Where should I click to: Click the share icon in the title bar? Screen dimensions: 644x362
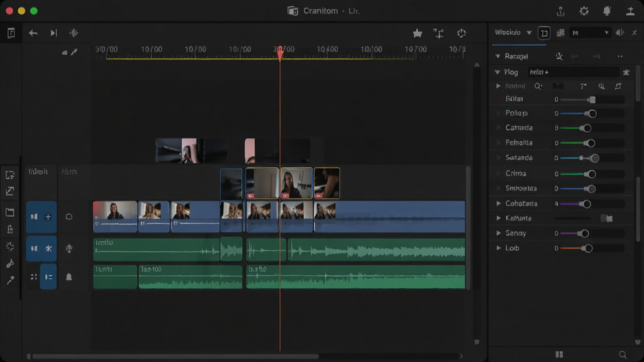coord(560,11)
